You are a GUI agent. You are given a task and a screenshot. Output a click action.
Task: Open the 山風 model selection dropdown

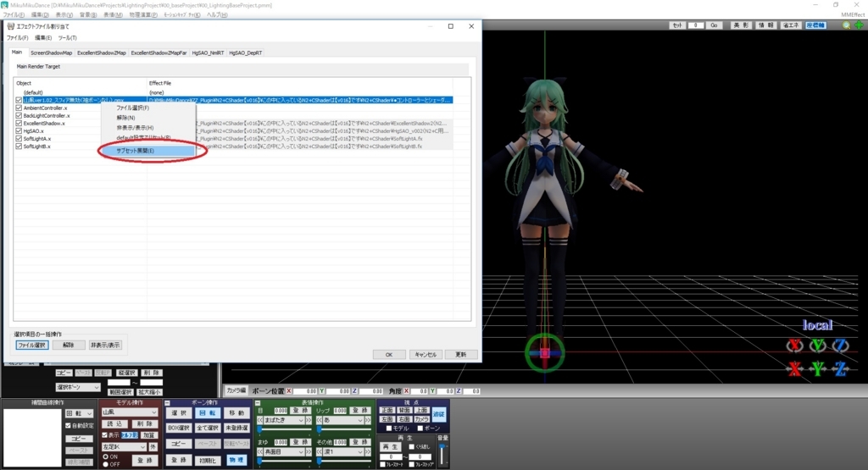(130, 412)
